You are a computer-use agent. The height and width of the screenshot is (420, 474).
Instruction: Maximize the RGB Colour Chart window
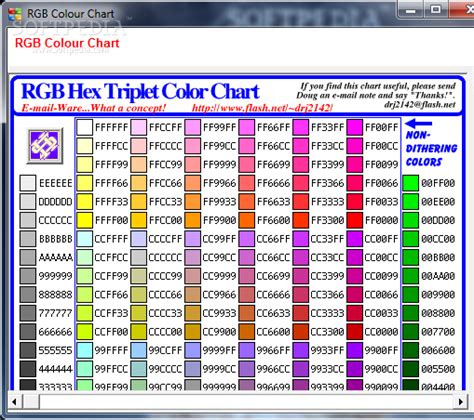435,10
